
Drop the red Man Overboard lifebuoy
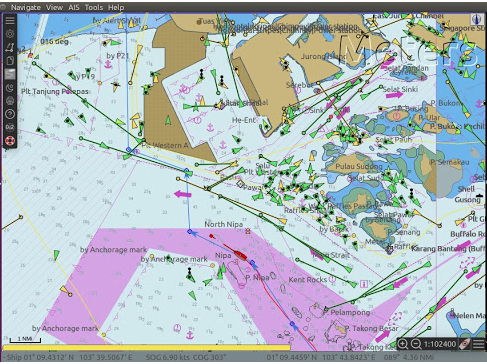(x=10, y=141)
